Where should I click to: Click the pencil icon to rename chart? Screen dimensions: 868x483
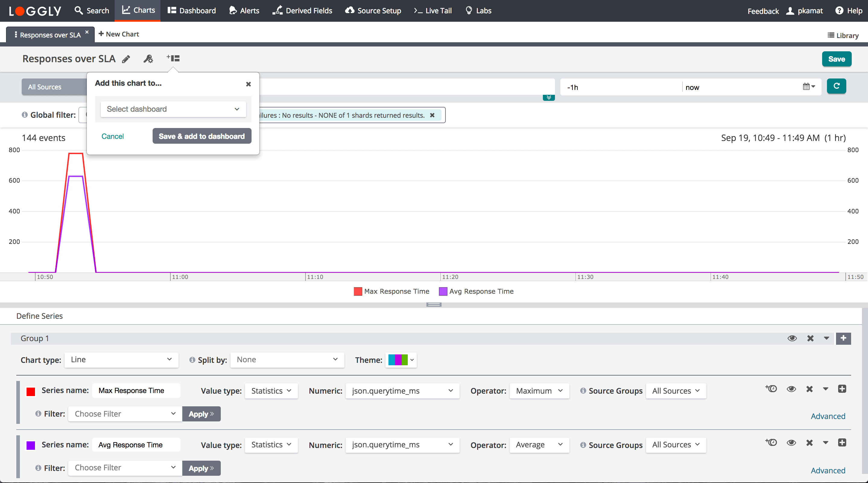click(x=126, y=59)
